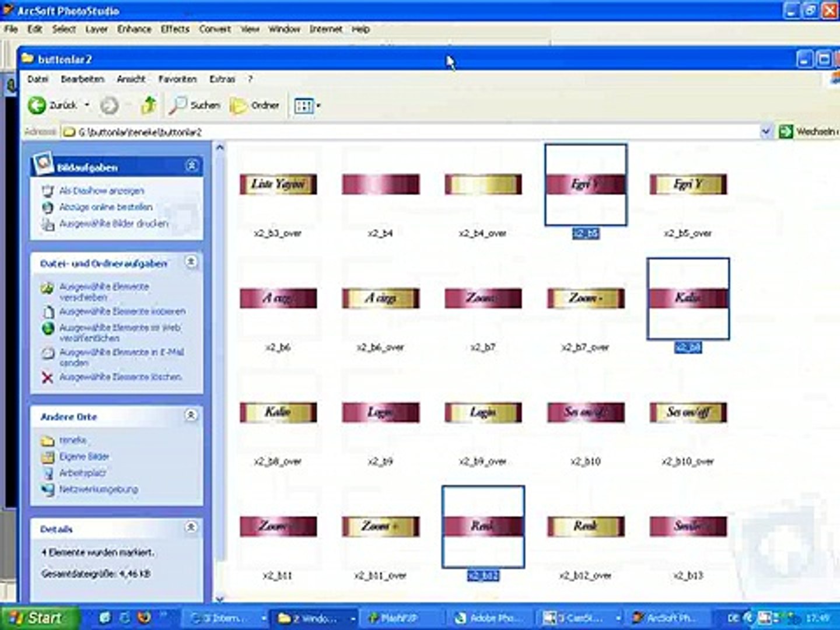Screen dimensions: 840x630
Task: Open Extras menu
Action: click(x=222, y=79)
